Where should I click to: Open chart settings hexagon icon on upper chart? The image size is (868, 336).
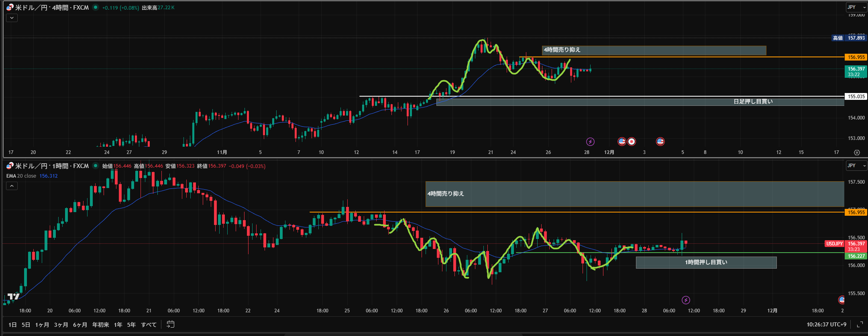857,153
